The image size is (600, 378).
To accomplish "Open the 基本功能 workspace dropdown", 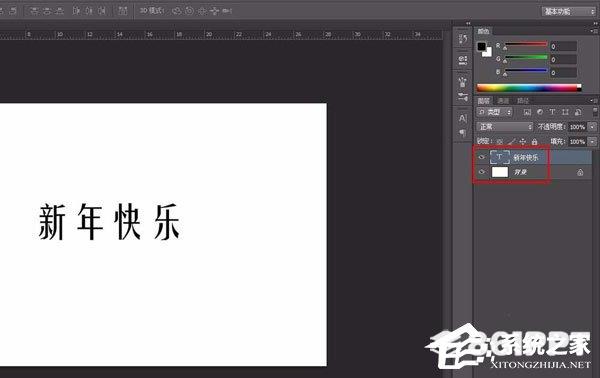I will (568, 11).
